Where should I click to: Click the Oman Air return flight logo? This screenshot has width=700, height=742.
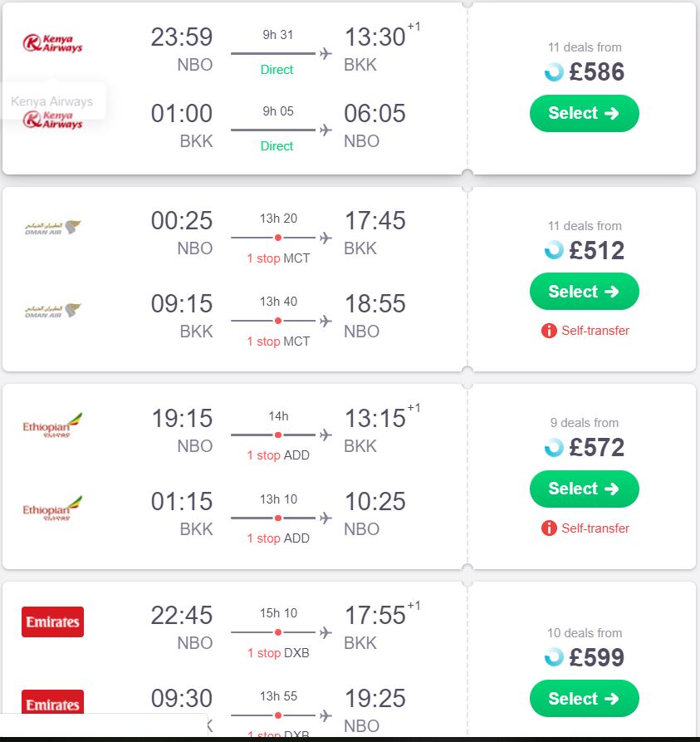pyautogui.click(x=52, y=311)
